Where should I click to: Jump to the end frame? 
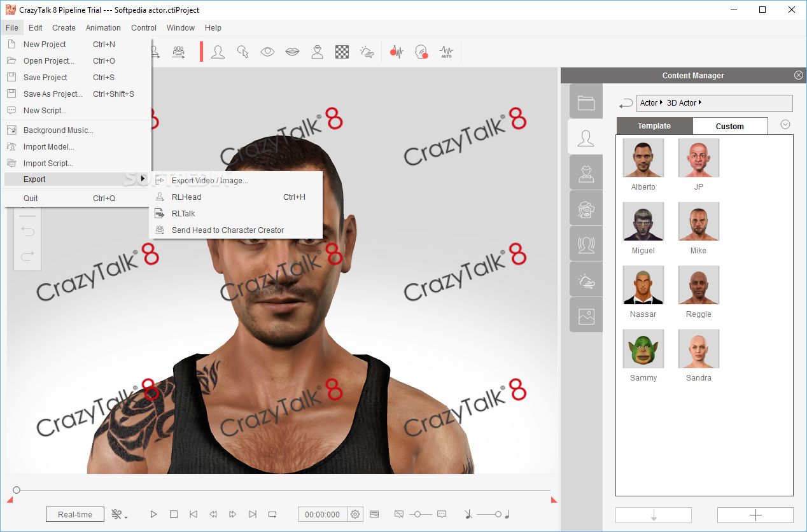coord(253,514)
